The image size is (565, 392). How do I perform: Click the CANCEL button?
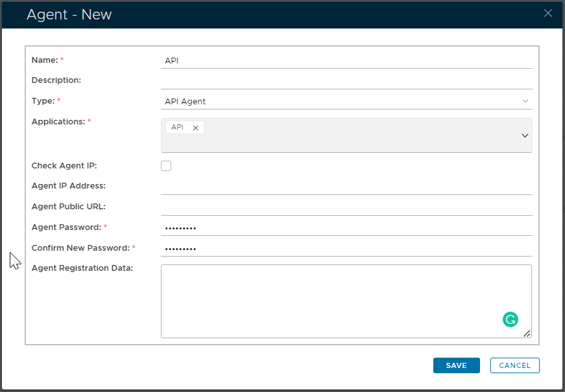(x=514, y=365)
